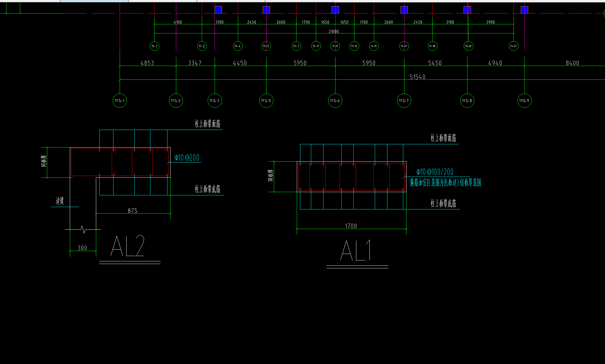Select the 箍筋加密区范围为托板边3倍板厚范围 note
The width and height of the screenshot is (605, 364).
pyautogui.click(x=445, y=182)
